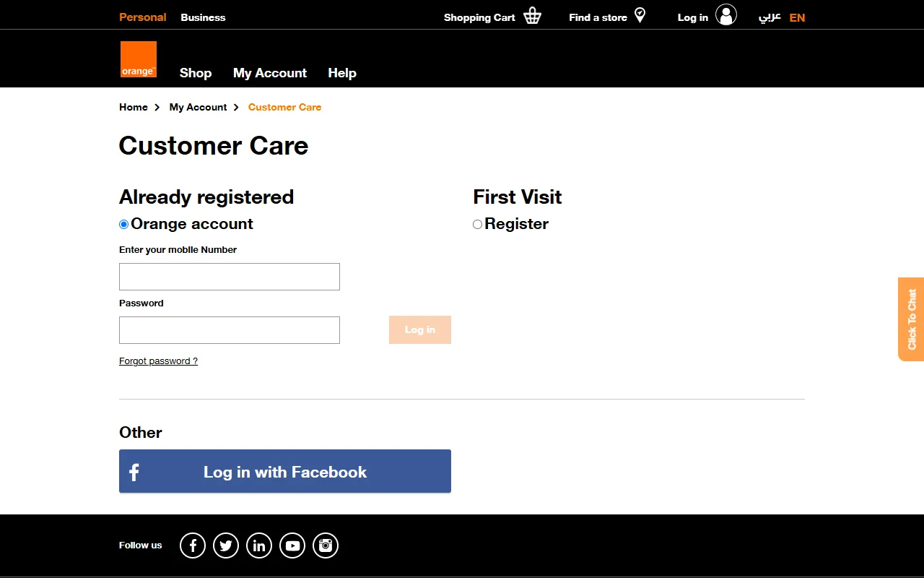This screenshot has height=578, width=924.
Task: Open the Help menu
Action: point(342,73)
